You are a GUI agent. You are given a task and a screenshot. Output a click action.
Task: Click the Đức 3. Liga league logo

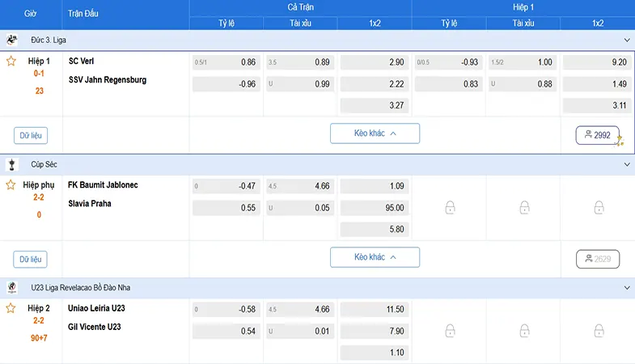pos(12,40)
